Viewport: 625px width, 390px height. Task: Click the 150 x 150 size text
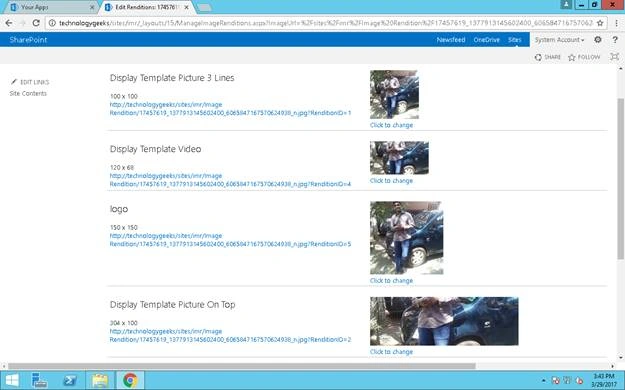[124, 227]
